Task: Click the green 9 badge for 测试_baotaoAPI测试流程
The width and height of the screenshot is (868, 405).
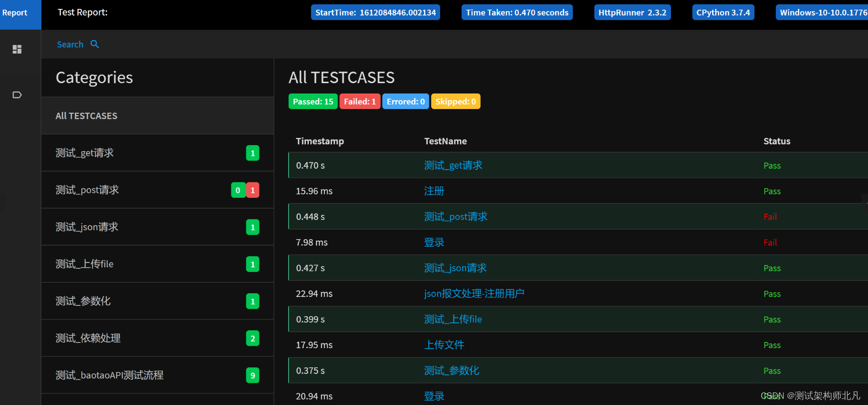Action: 253,375
